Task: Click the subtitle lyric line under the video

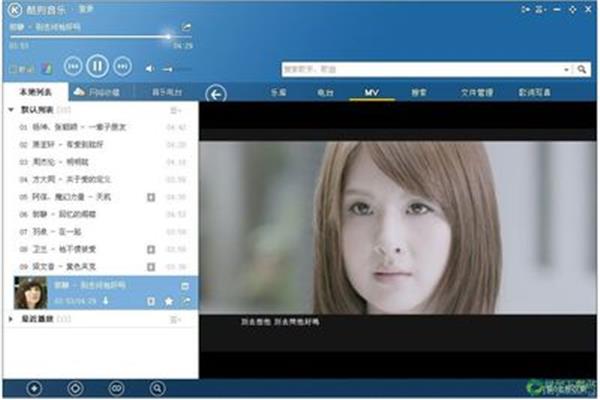Action: (280, 322)
